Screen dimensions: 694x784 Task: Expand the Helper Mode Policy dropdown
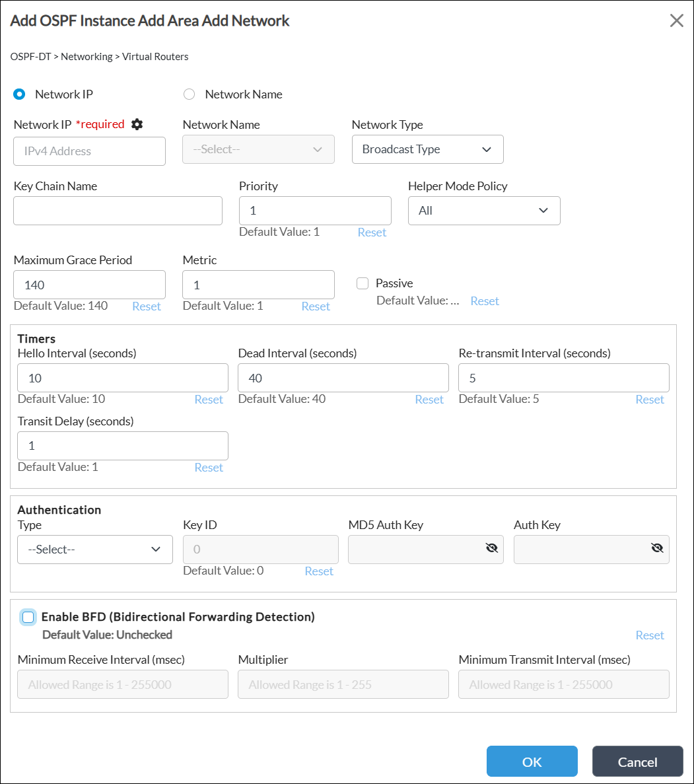(483, 211)
